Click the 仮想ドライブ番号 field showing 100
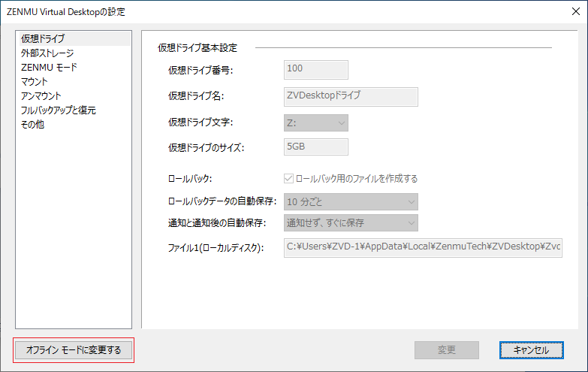Image resolution: width=588 pixels, height=372 pixels. coord(315,70)
